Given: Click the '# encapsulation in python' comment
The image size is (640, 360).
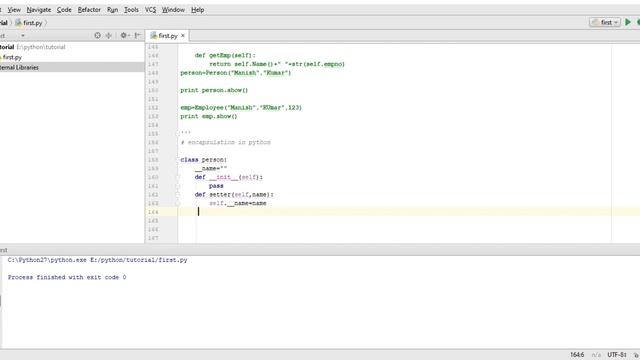Looking at the screenshot, I should pos(226,142).
